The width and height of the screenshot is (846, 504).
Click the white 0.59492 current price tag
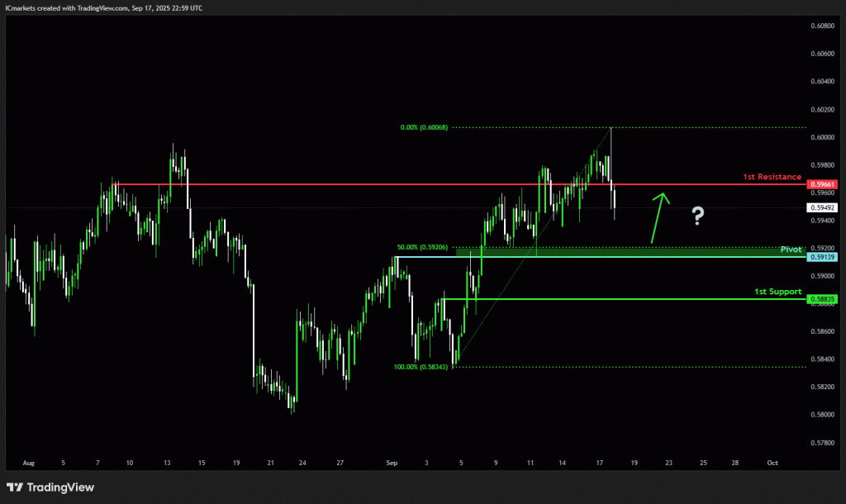pyautogui.click(x=822, y=207)
